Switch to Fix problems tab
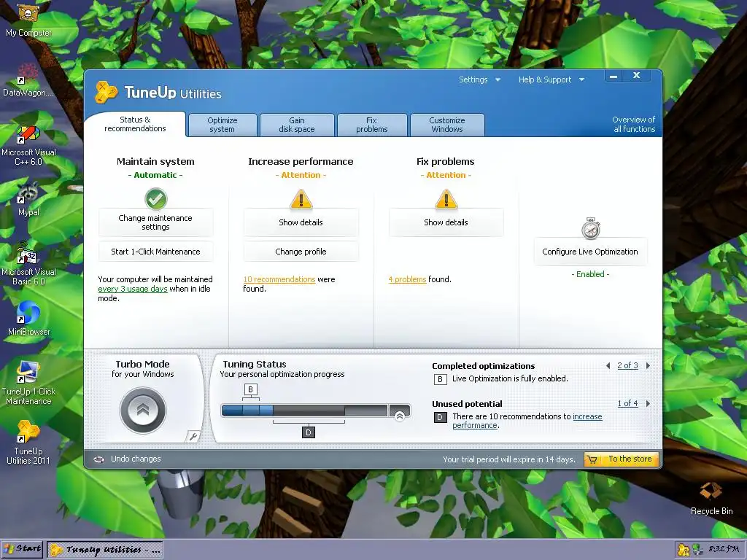 (x=371, y=125)
